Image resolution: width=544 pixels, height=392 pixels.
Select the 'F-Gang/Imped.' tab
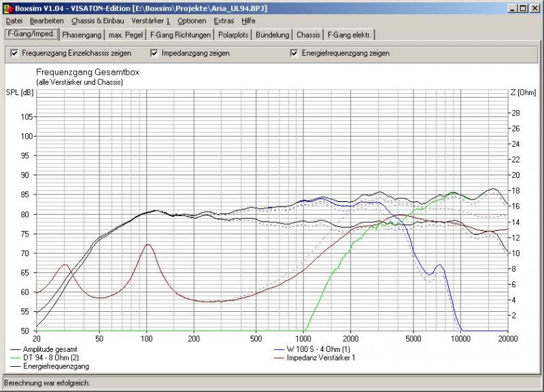pyautogui.click(x=30, y=33)
